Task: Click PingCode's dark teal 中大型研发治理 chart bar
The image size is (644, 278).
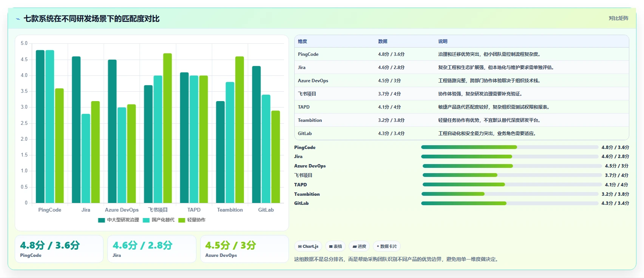Action: click(40, 127)
